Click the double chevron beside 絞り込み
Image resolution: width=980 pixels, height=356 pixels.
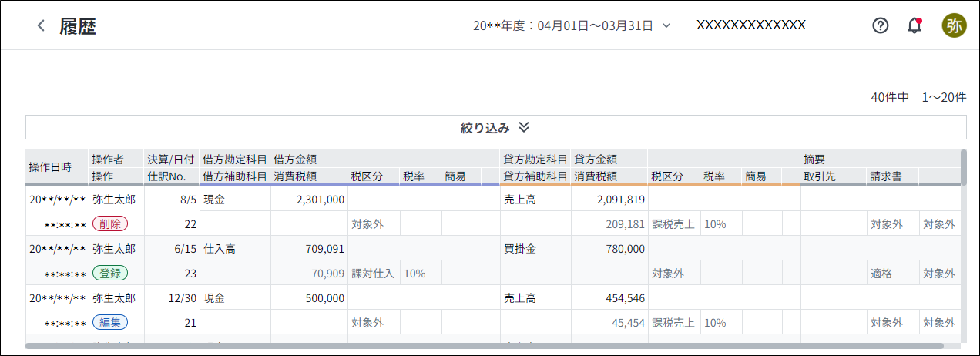(524, 127)
